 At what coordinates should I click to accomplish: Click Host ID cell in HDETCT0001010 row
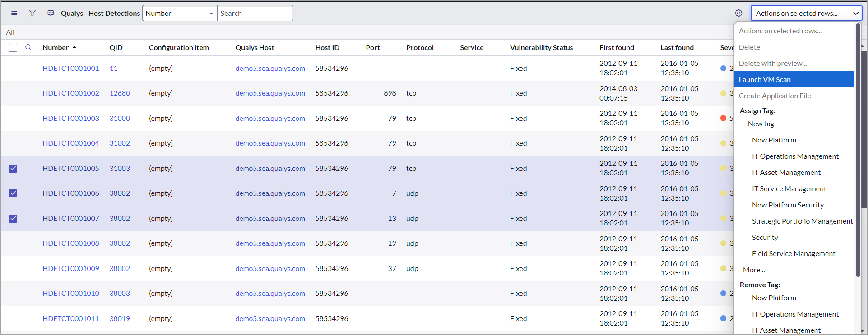332,294
